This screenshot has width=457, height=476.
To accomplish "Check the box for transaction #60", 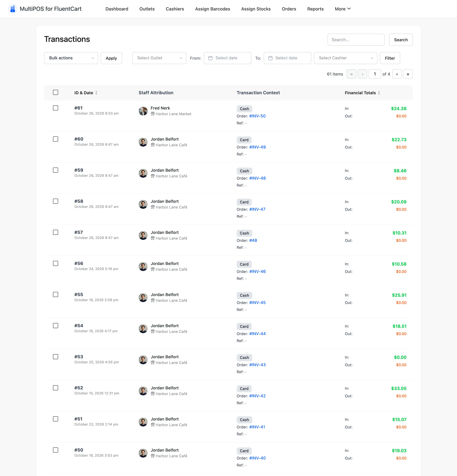I will [x=56, y=139].
